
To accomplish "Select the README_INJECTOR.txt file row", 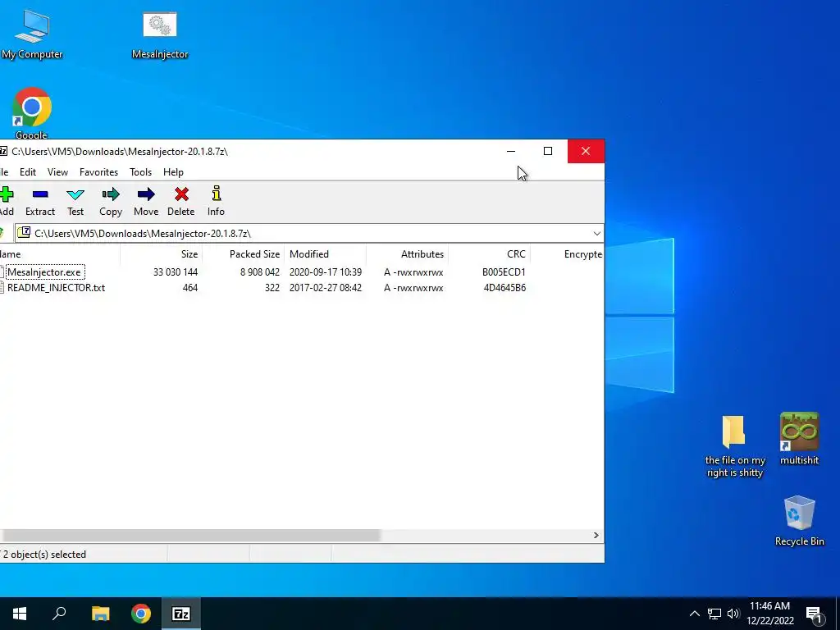I will (302, 288).
